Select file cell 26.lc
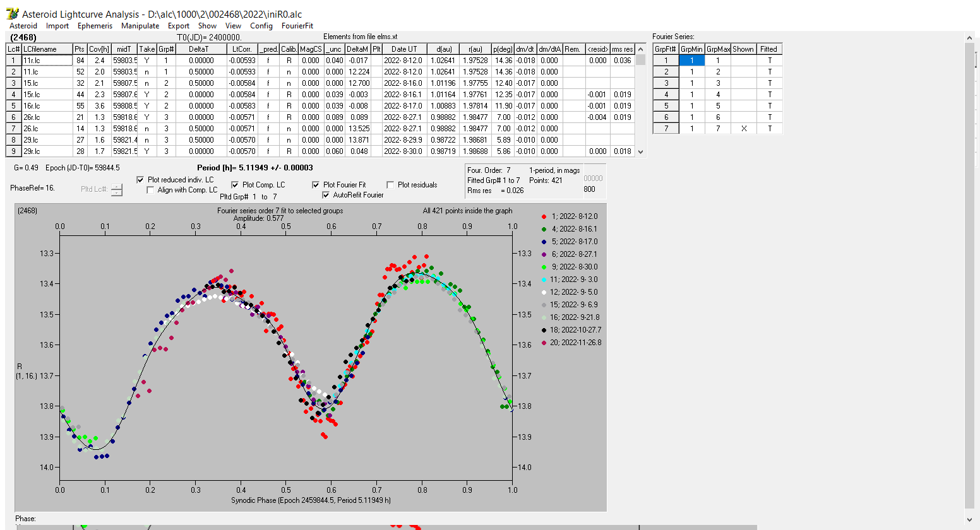The width and height of the screenshot is (980, 530). pyautogui.click(x=47, y=129)
